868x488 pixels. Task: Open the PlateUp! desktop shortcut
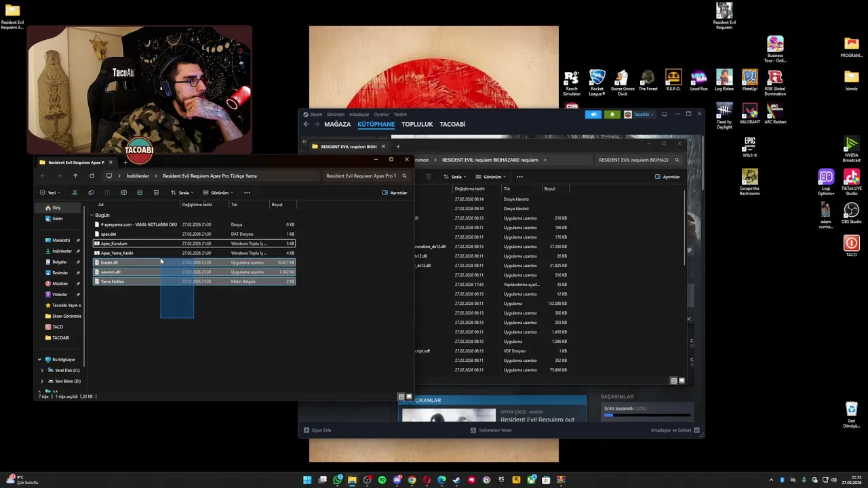pyautogui.click(x=750, y=81)
